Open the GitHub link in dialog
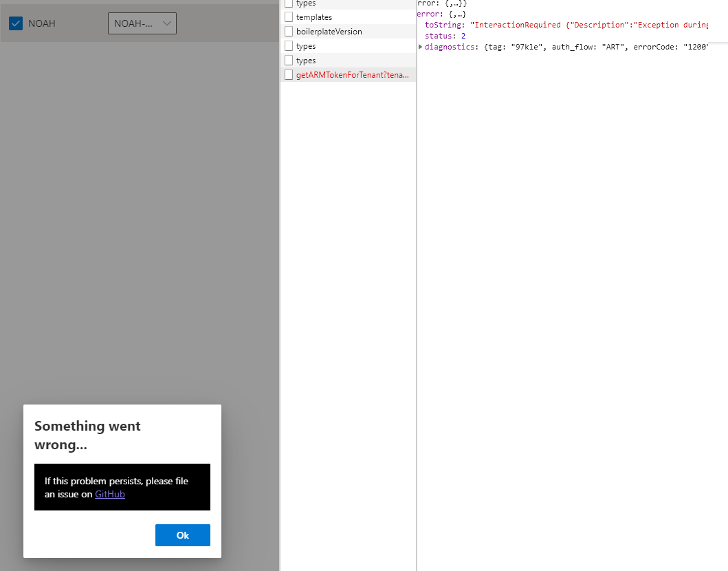The height and width of the screenshot is (571, 728). tap(110, 494)
